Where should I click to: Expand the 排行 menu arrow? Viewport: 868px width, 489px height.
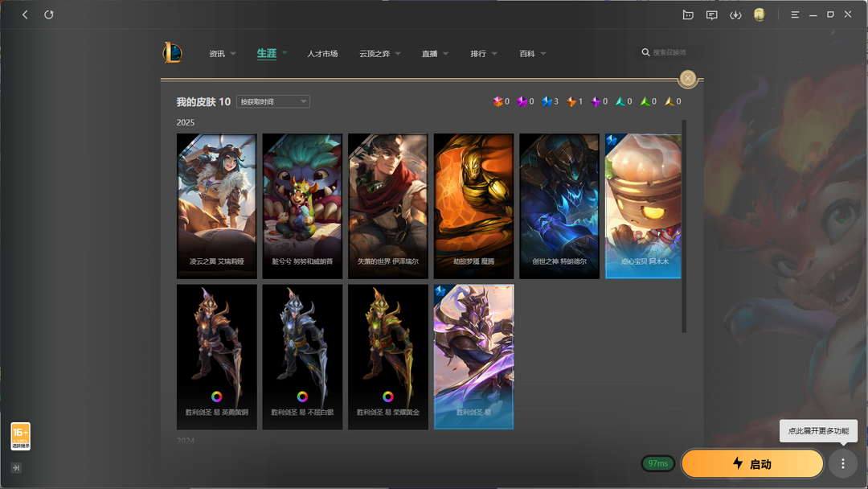[494, 54]
